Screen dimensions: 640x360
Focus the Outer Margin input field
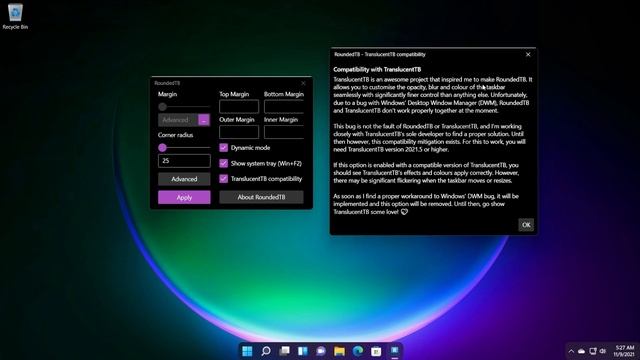(239, 132)
